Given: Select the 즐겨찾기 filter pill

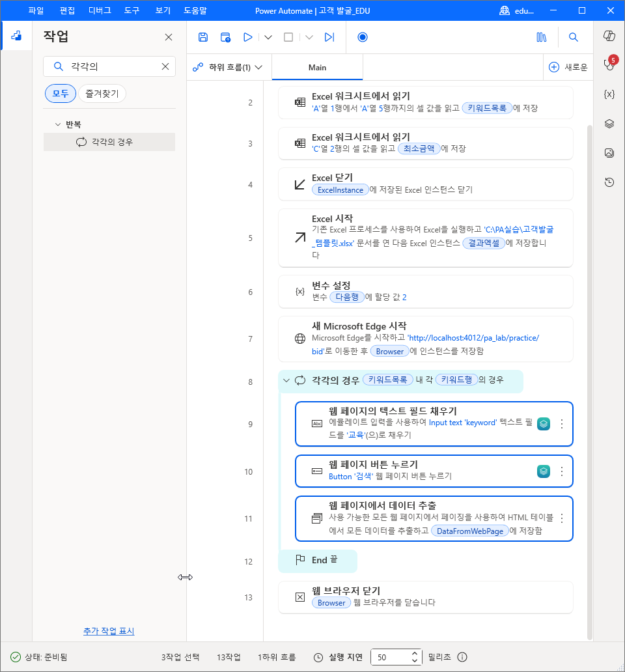Looking at the screenshot, I should tap(102, 93).
